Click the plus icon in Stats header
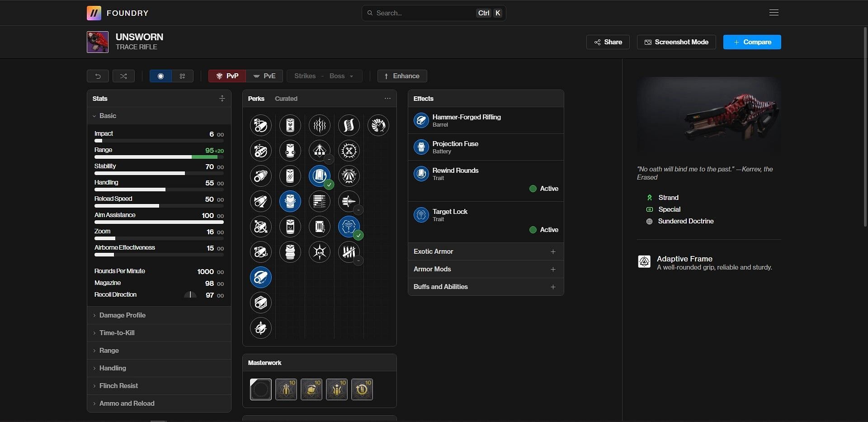This screenshot has width=868, height=422. (222, 99)
